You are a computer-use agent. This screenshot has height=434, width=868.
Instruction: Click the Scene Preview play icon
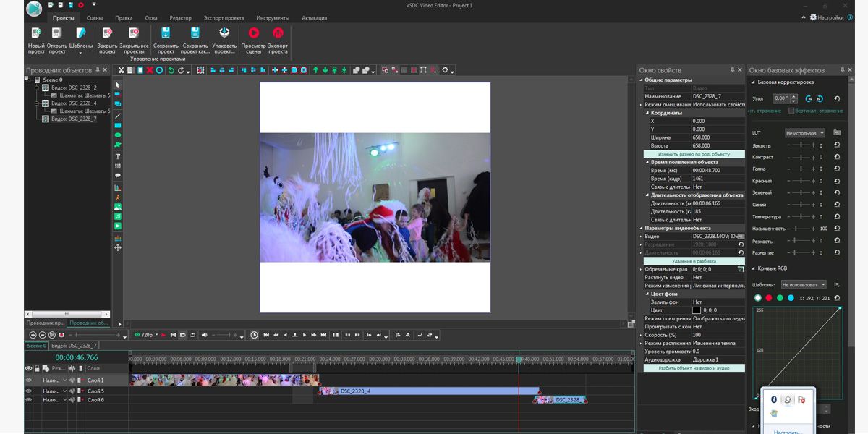[x=253, y=33]
